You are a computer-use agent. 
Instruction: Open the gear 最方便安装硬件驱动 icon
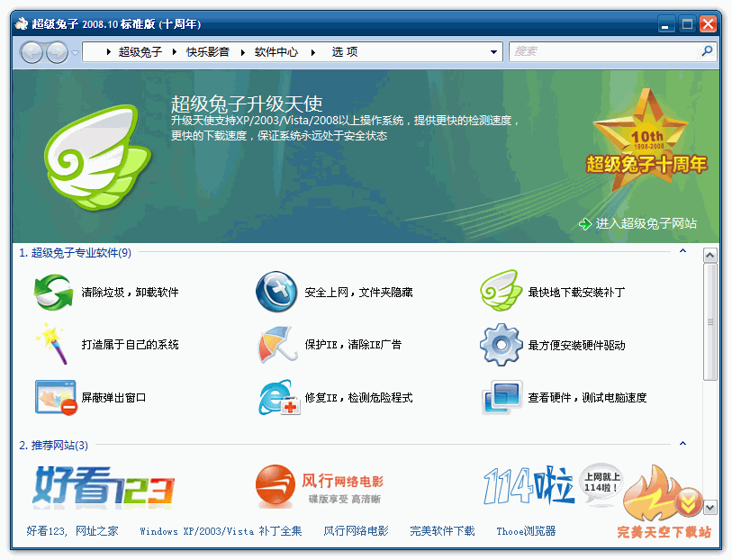click(500, 345)
